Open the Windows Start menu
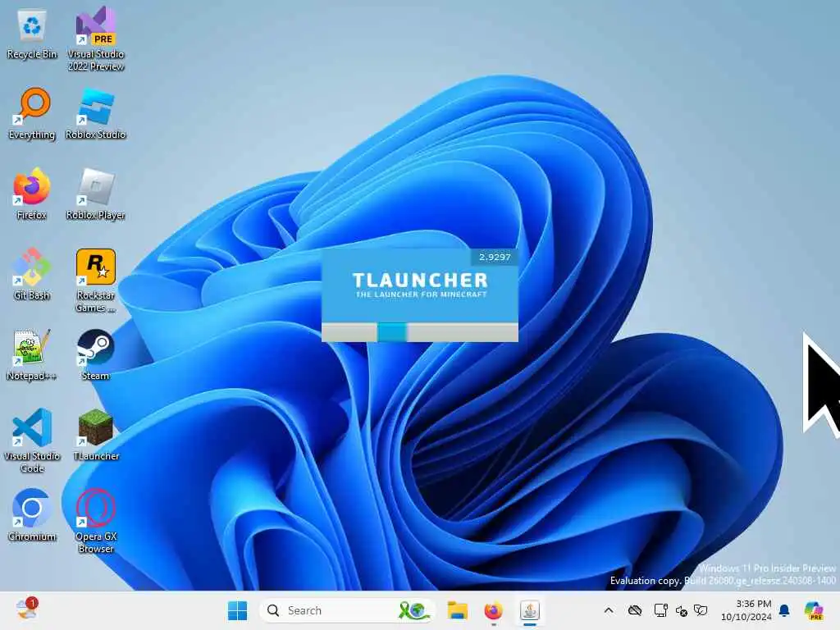This screenshot has width=840, height=630. point(237,610)
